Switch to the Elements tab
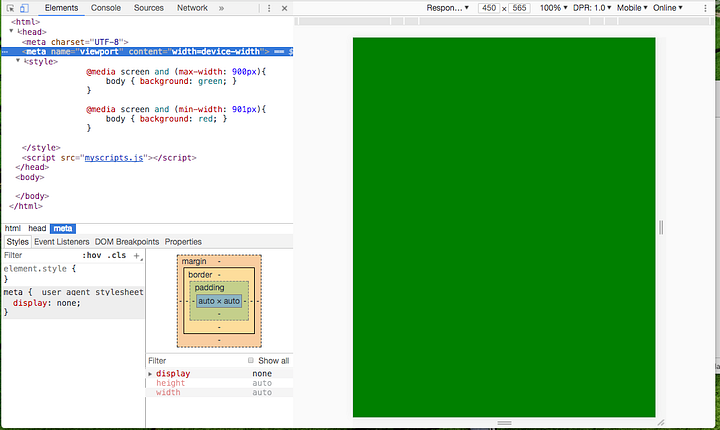 tap(62, 8)
